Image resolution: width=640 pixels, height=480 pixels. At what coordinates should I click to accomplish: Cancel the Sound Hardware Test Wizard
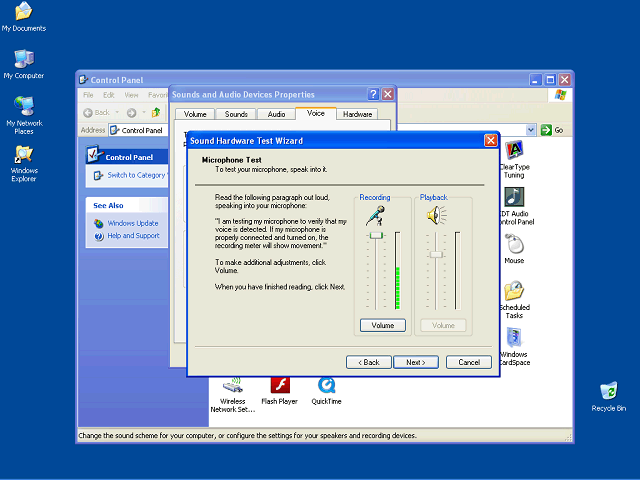(469, 362)
